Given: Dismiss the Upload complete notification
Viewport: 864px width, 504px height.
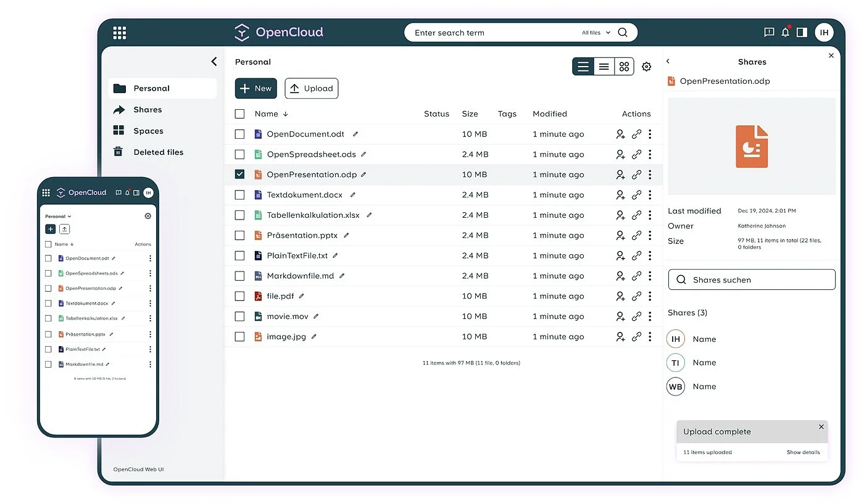Looking at the screenshot, I should (x=821, y=426).
